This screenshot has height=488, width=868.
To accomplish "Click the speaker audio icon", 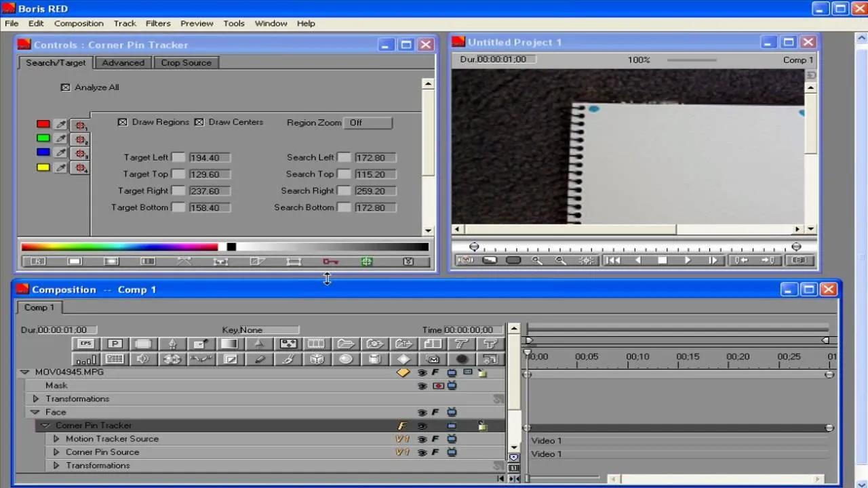I will tap(143, 359).
